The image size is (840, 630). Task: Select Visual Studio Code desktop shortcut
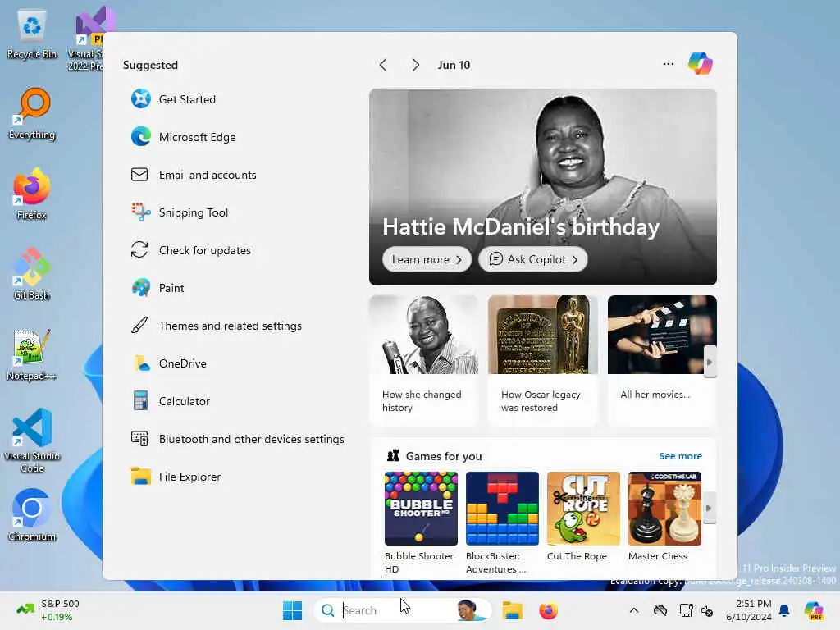pyautogui.click(x=32, y=441)
